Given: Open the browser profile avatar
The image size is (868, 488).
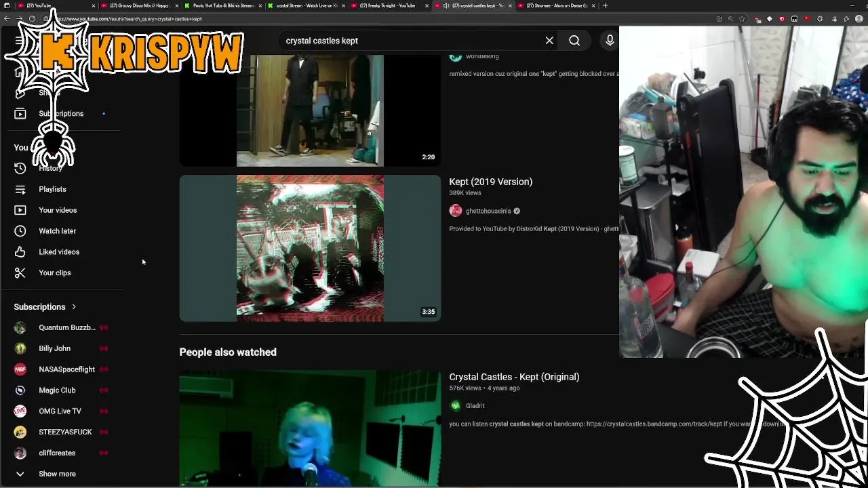Looking at the screenshot, I should pyautogui.click(x=859, y=19).
